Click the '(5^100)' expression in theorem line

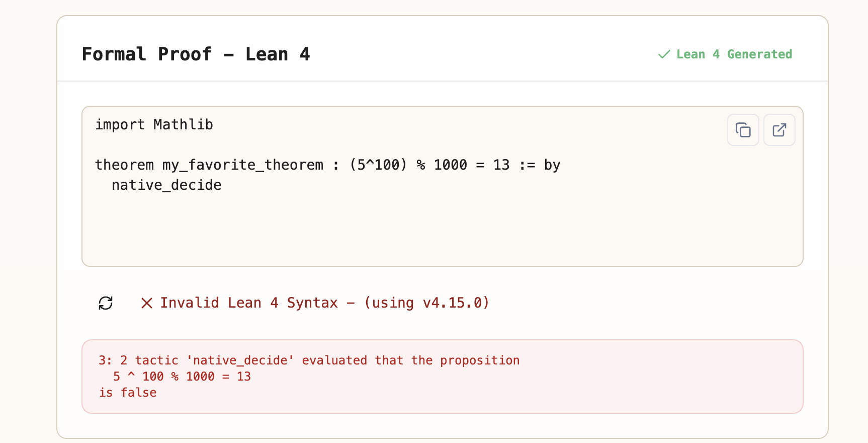[x=378, y=165]
